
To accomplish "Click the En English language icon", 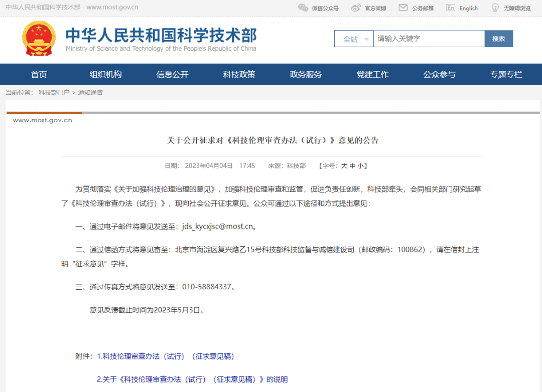I will point(452,8).
